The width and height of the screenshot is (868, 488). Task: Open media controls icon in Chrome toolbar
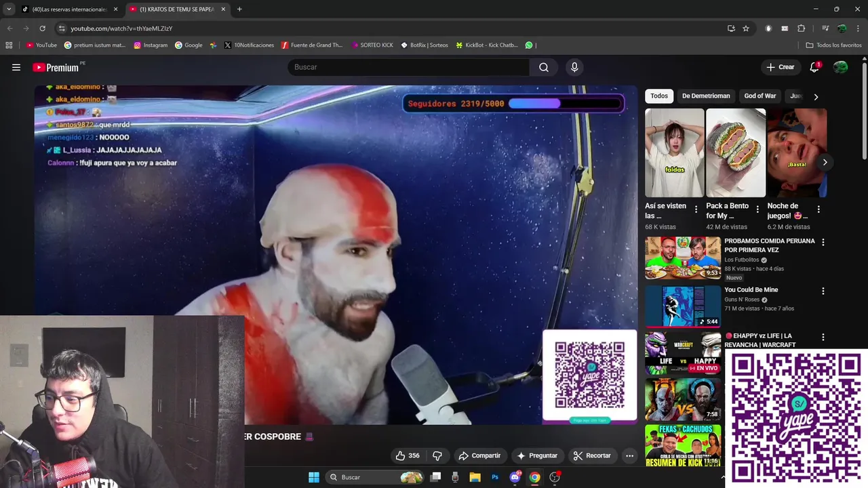(x=825, y=28)
